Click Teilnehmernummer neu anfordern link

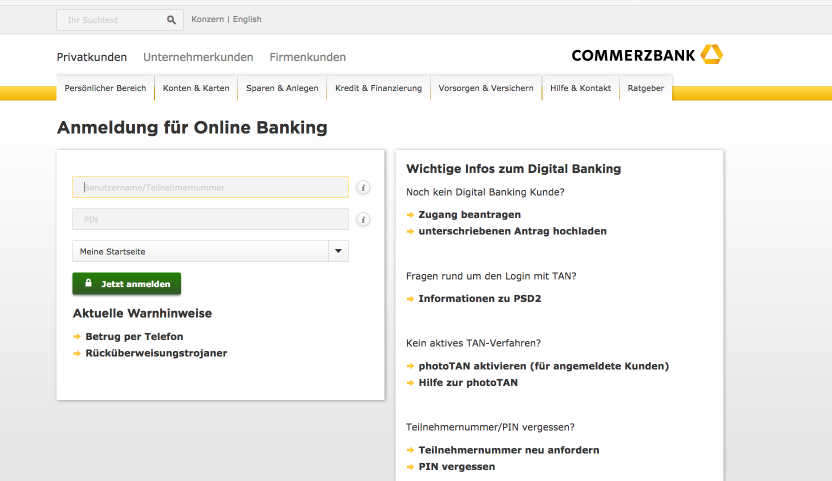(x=509, y=450)
